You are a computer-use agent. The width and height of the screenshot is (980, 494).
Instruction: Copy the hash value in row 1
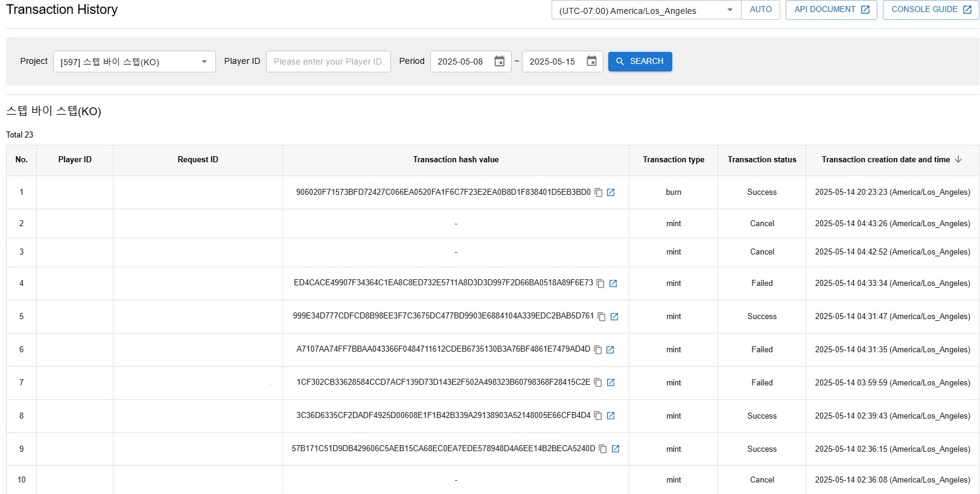coord(599,192)
